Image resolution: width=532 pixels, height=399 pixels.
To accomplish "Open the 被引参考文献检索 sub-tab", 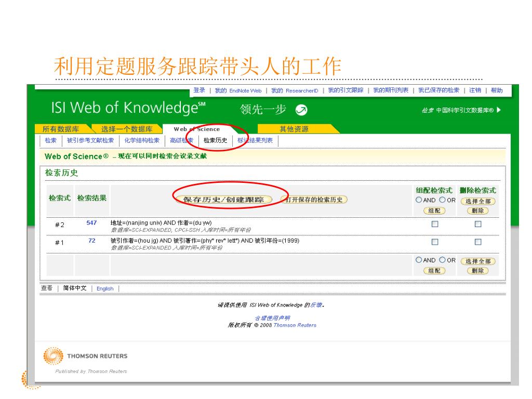I will [x=90, y=140].
